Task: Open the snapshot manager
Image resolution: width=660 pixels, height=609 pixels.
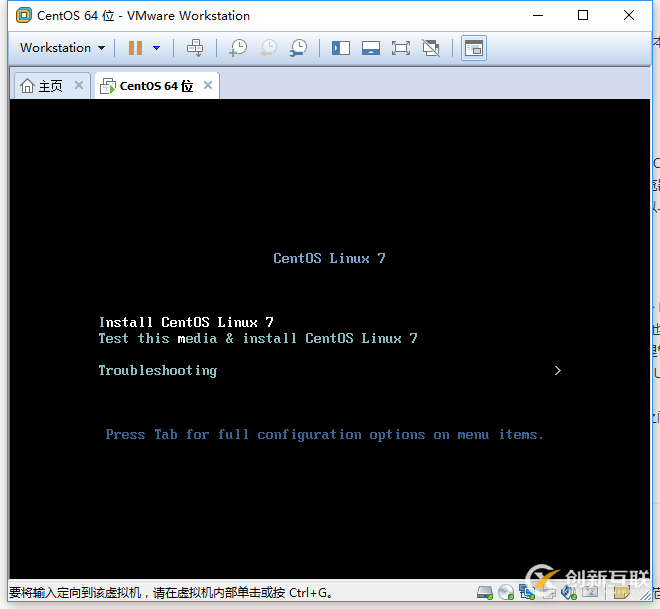Action: tap(298, 48)
